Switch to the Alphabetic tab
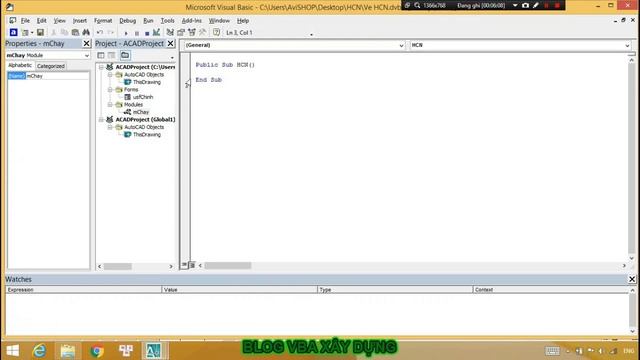 [20, 65]
